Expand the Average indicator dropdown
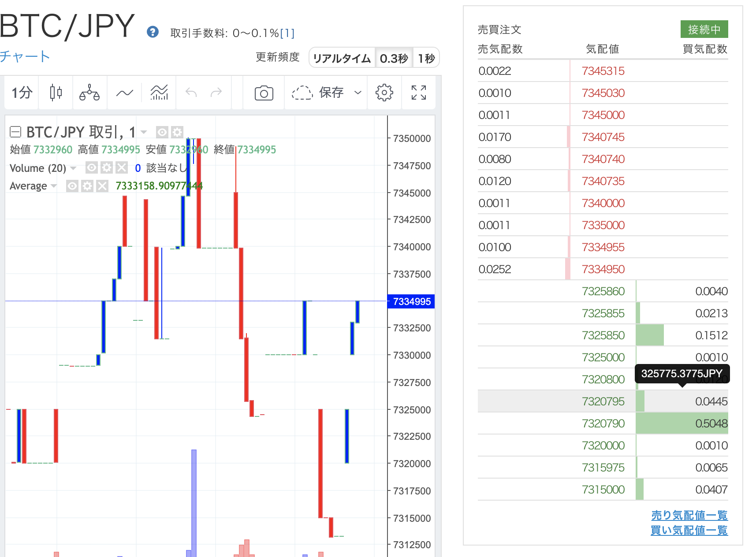The width and height of the screenshot is (756, 557). click(x=53, y=186)
